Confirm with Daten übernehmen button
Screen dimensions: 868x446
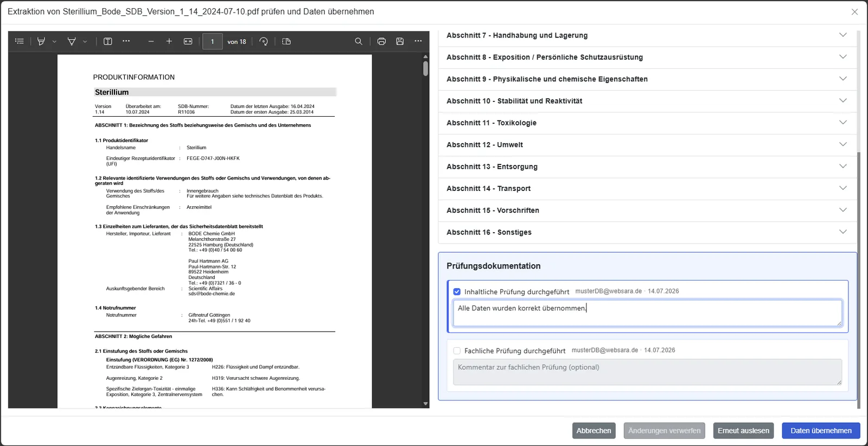pos(821,431)
